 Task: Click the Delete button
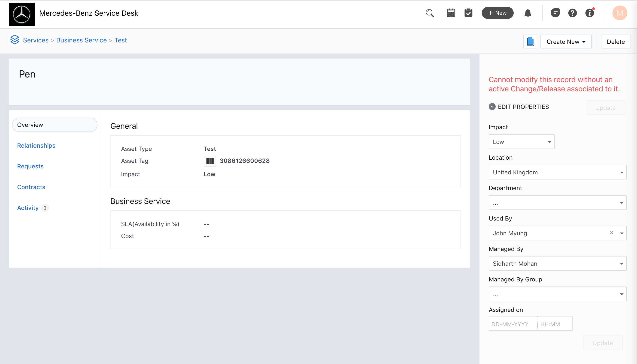616,42
